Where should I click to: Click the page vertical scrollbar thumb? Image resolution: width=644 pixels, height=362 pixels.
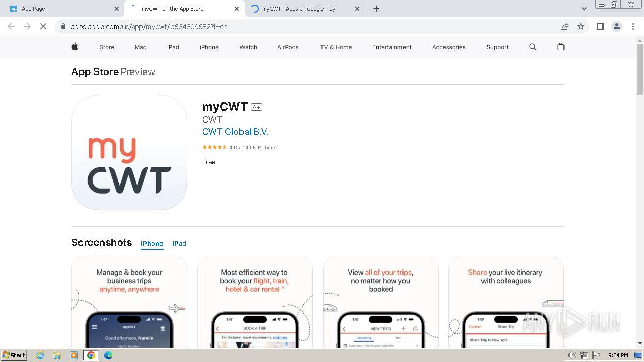click(x=639, y=69)
